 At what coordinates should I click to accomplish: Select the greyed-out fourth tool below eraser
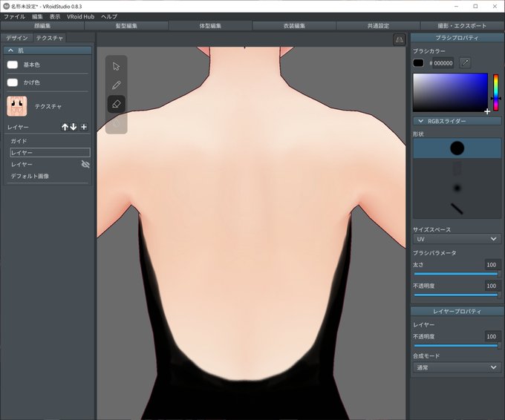click(117, 123)
